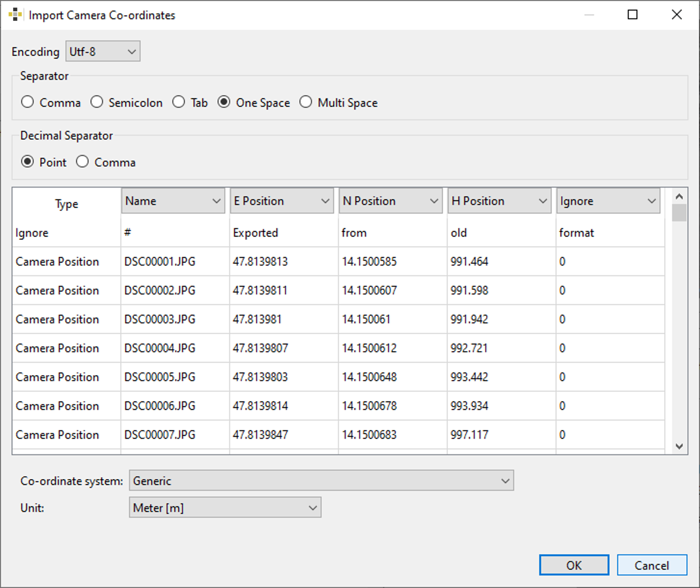Click the 47.8139807 E position value
The width and height of the screenshot is (700, 588).
click(x=284, y=348)
